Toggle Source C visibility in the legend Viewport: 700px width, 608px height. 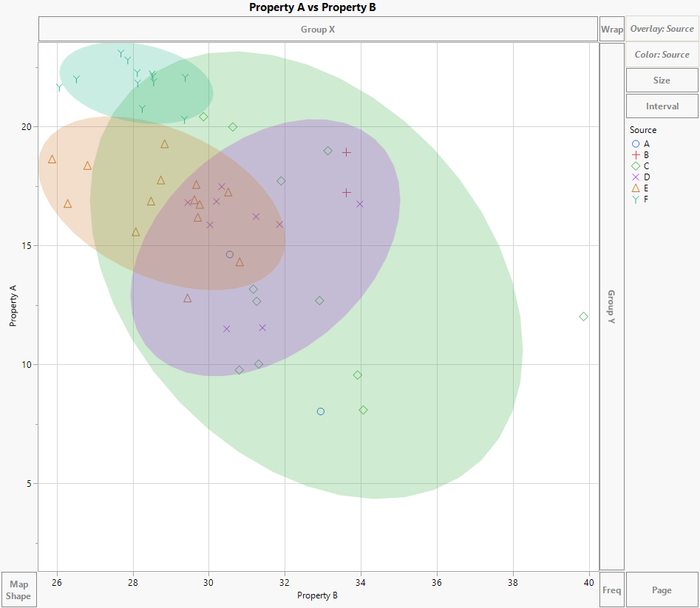[645, 165]
